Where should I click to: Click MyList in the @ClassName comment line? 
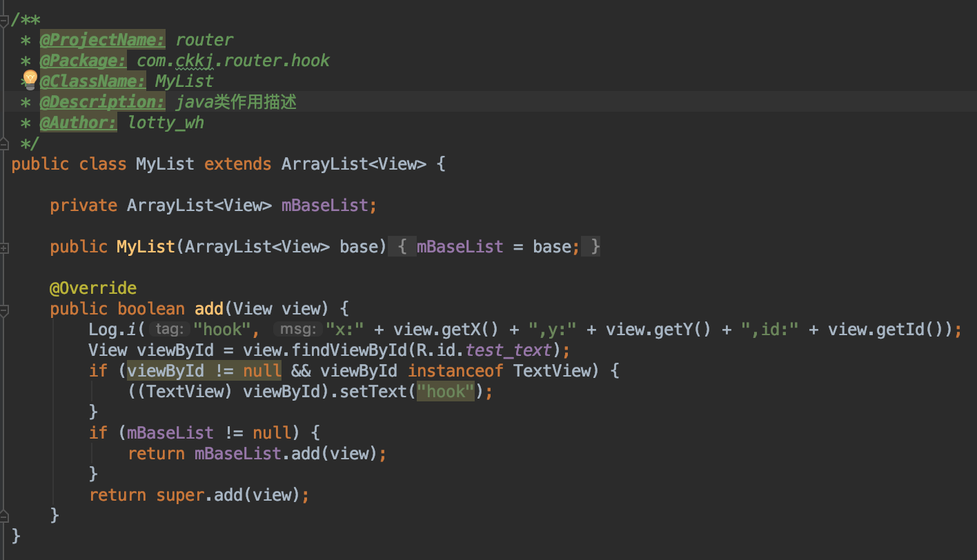pyautogui.click(x=184, y=81)
